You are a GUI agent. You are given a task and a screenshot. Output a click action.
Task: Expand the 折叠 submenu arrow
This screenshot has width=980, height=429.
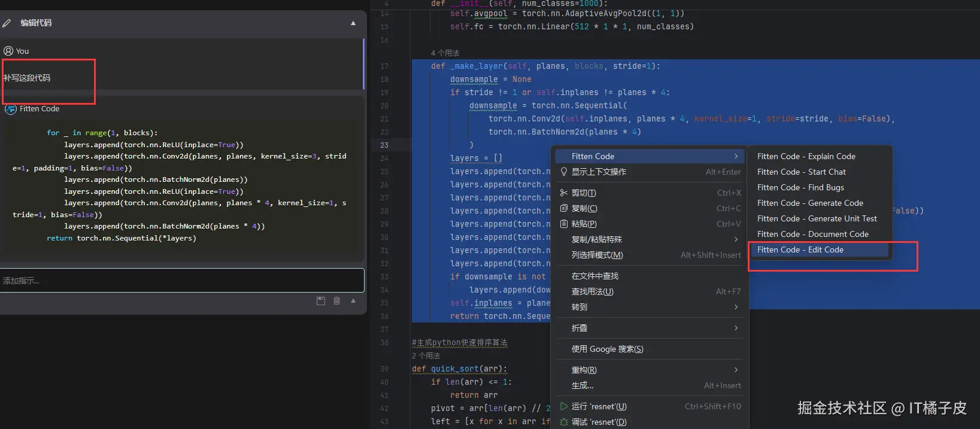736,328
